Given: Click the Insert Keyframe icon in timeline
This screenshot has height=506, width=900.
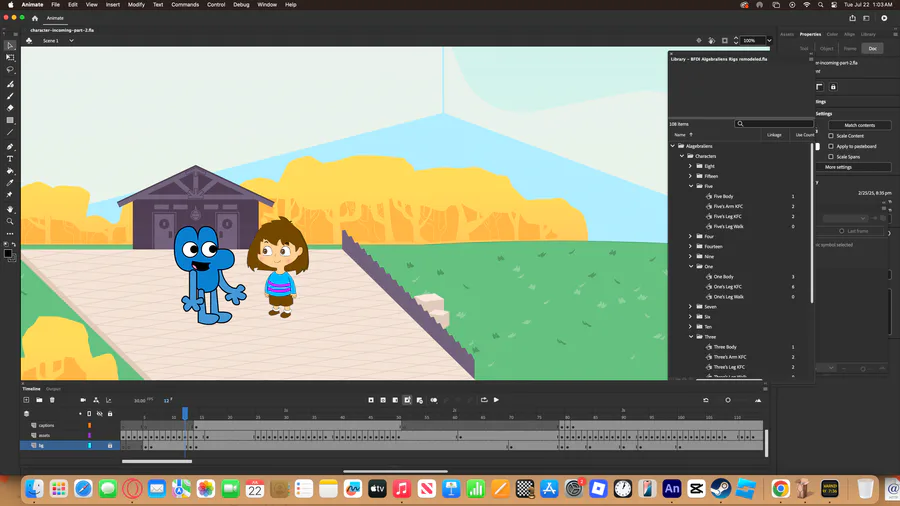Looking at the screenshot, I should click(371, 400).
